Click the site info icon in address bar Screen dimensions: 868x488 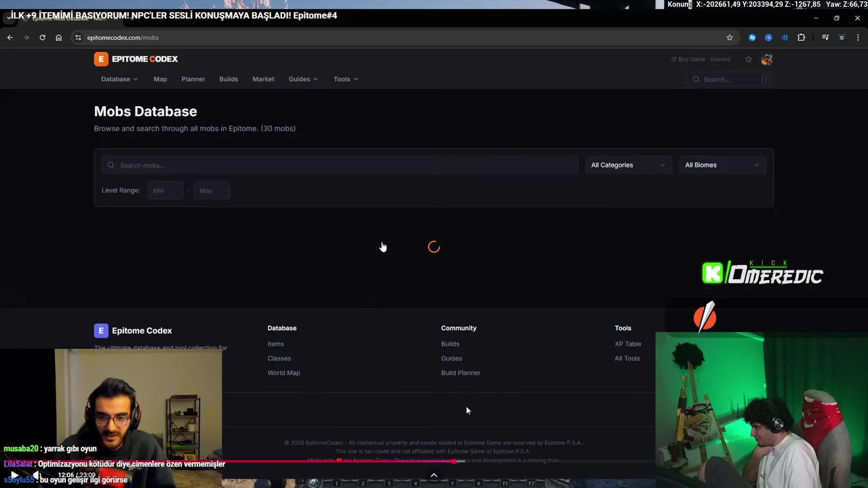click(78, 37)
